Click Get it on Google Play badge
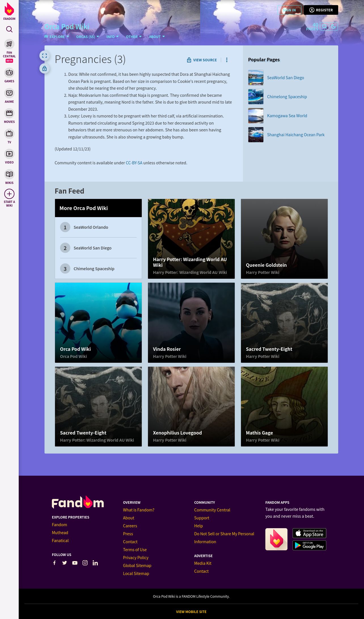 click(309, 545)
